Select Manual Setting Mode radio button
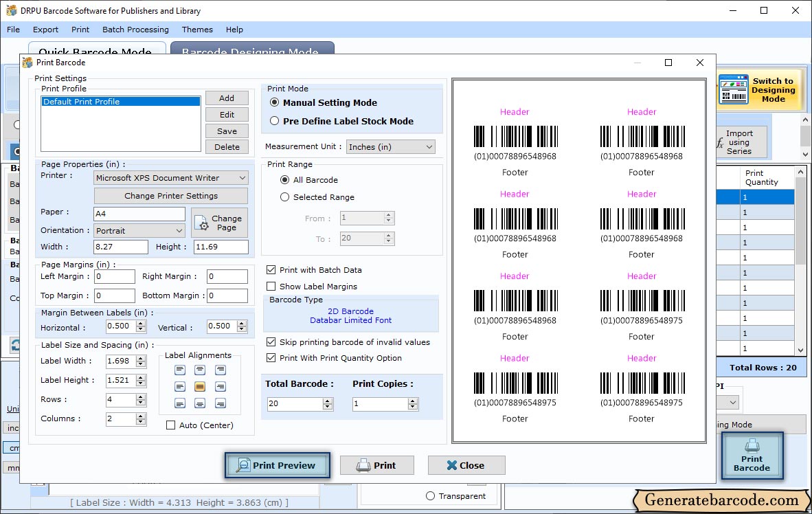The image size is (812, 514). tap(275, 102)
